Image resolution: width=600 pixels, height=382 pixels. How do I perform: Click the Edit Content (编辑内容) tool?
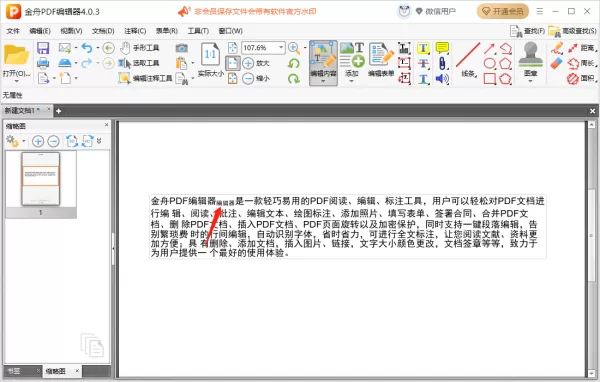(x=323, y=59)
